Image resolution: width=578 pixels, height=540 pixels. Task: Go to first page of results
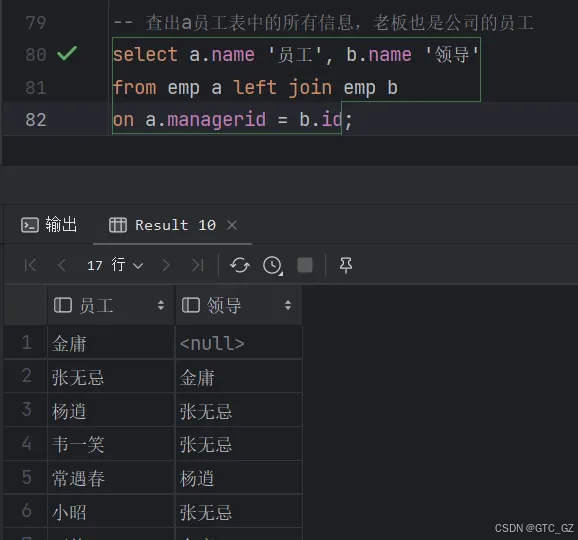[x=30, y=265]
